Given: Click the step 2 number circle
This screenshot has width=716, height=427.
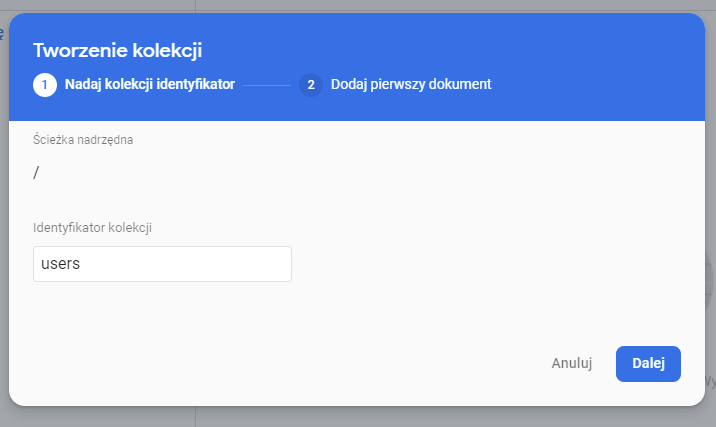Looking at the screenshot, I should tap(310, 85).
